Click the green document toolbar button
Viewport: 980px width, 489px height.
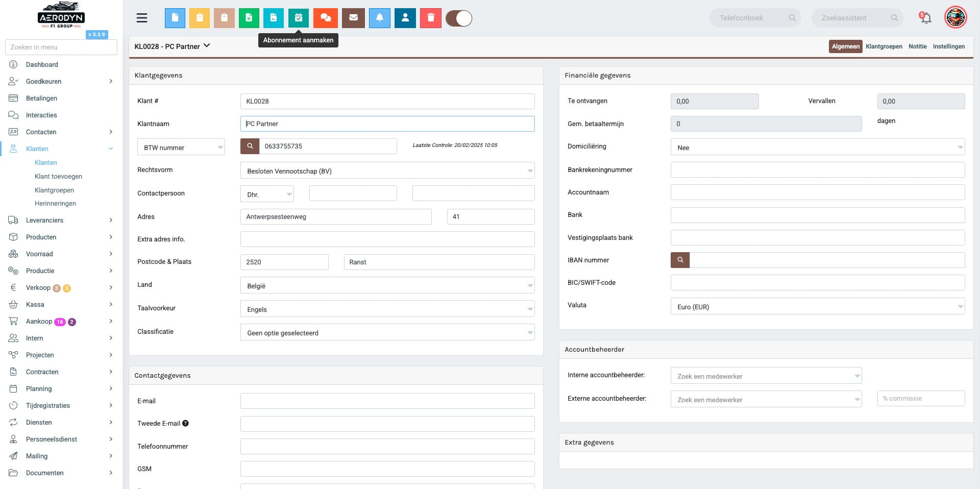pyautogui.click(x=249, y=18)
